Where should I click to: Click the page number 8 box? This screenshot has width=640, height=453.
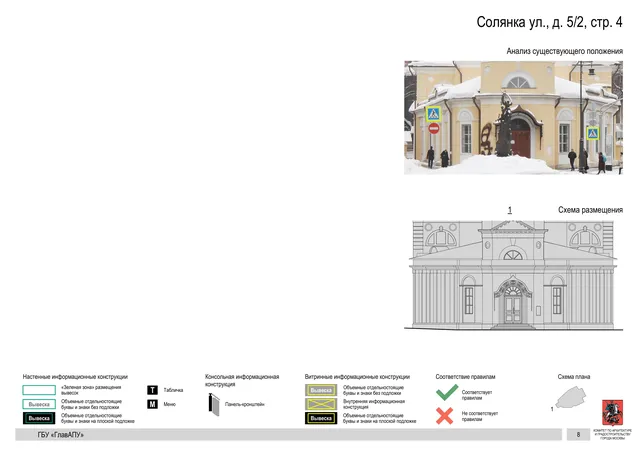pos(578,435)
